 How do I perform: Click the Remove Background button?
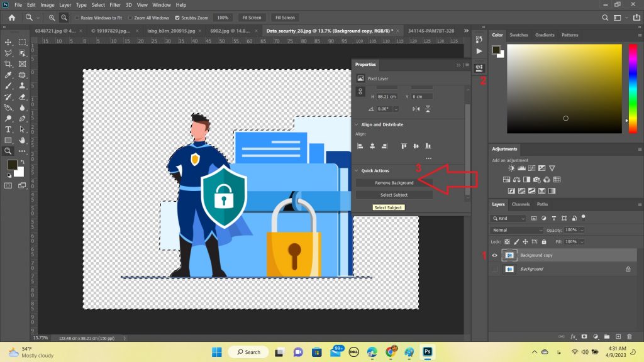(x=394, y=183)
